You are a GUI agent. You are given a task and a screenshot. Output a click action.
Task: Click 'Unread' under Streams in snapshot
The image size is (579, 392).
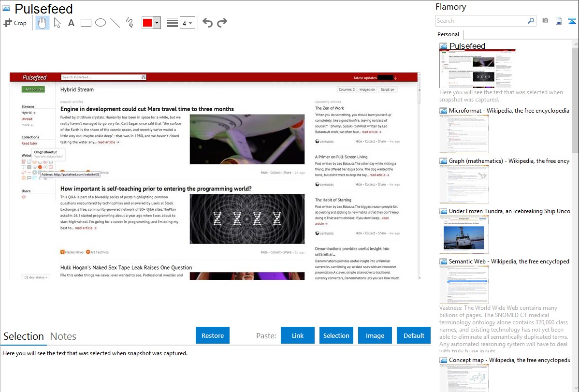point(27,119)
